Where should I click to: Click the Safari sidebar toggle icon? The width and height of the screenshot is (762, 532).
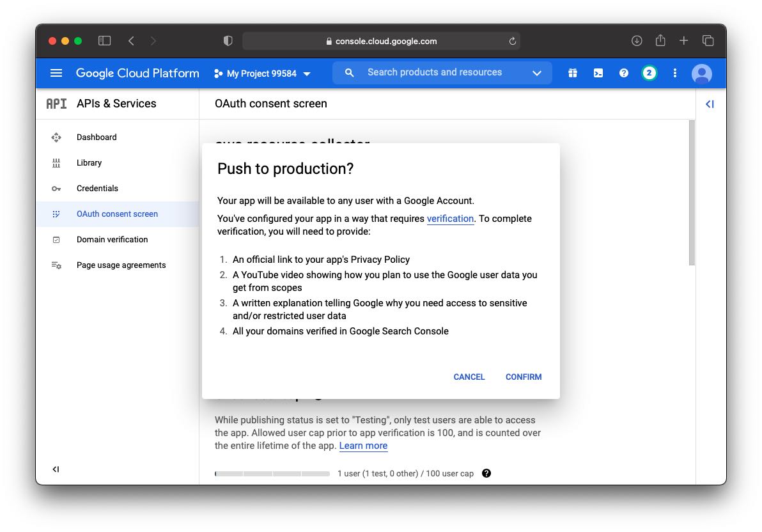(104, 41)
